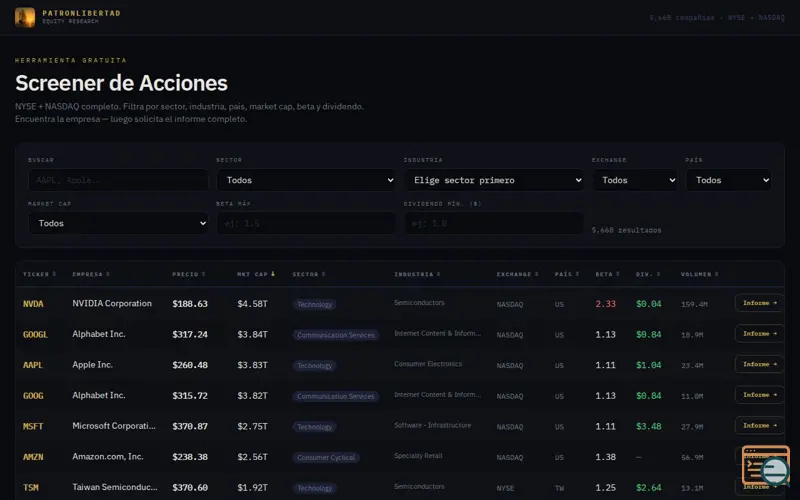The height and width of the screenshot is (500, 800).
Task: Sort table by Industria column
Action: pyautogui.click(x=417, y=274)
